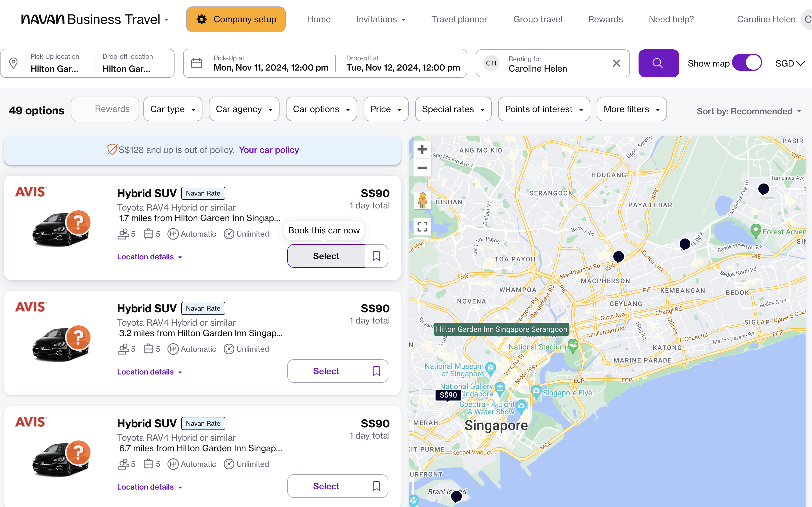Viewport: 812px width, 507px height.
Task: Bookmark the first Hybrid SUV listing
Action: point(376,256)
